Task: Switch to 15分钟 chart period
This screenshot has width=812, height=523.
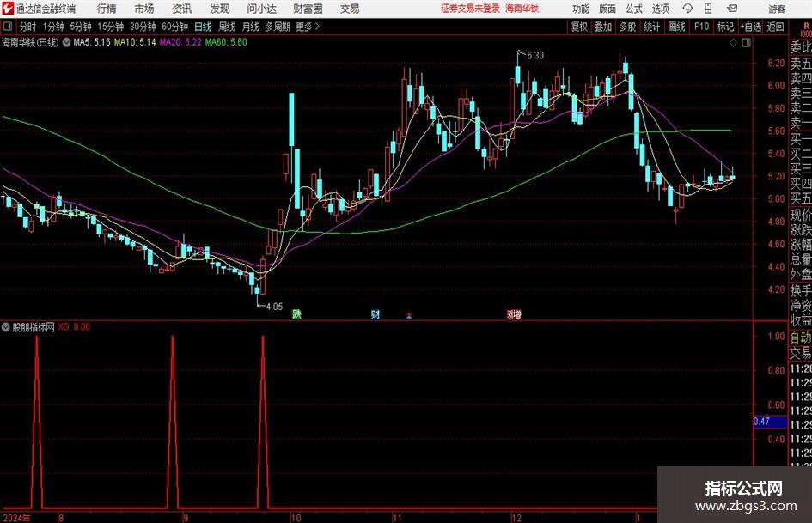Action: tap(110, 27)
